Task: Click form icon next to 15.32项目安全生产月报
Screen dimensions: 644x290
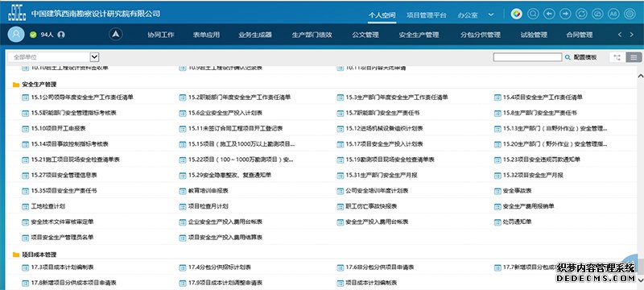Action: 497,176
